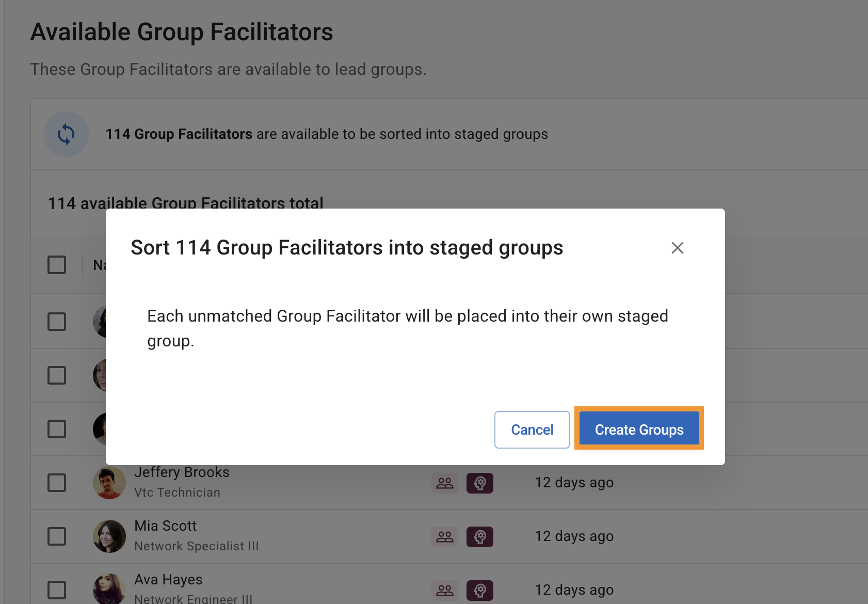
Task: Click the head icon in Jeffery Brooks row
Action: pyautogui.click(x=479, y=483)
